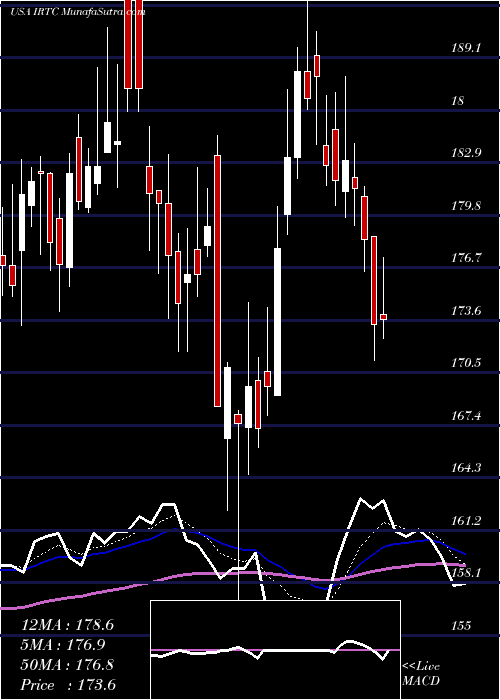Screen dimensions: 500x700
Task: Select the 167.4 price axis label
Action: 464,416
